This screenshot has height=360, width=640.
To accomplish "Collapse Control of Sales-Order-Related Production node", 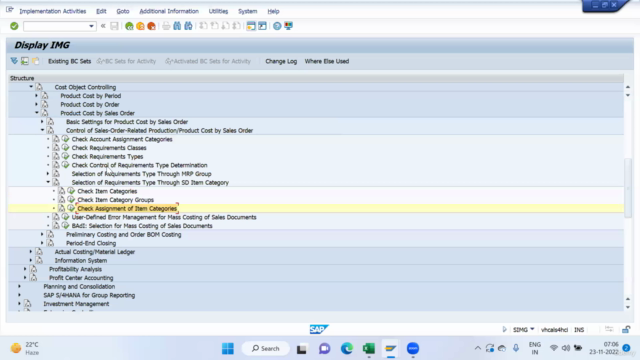I will [x=42, y=130].
